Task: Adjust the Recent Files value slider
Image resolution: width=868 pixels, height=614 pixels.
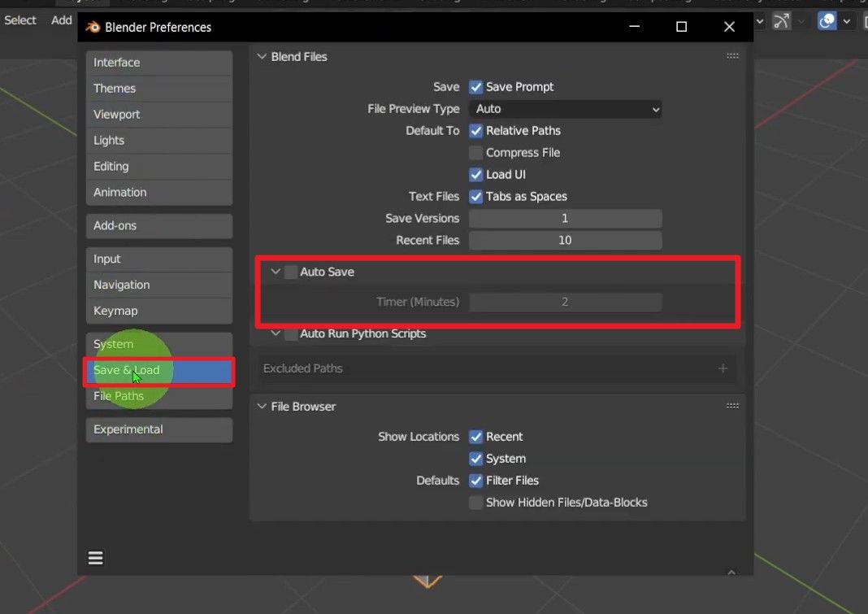Action: [x=565, y=240]
